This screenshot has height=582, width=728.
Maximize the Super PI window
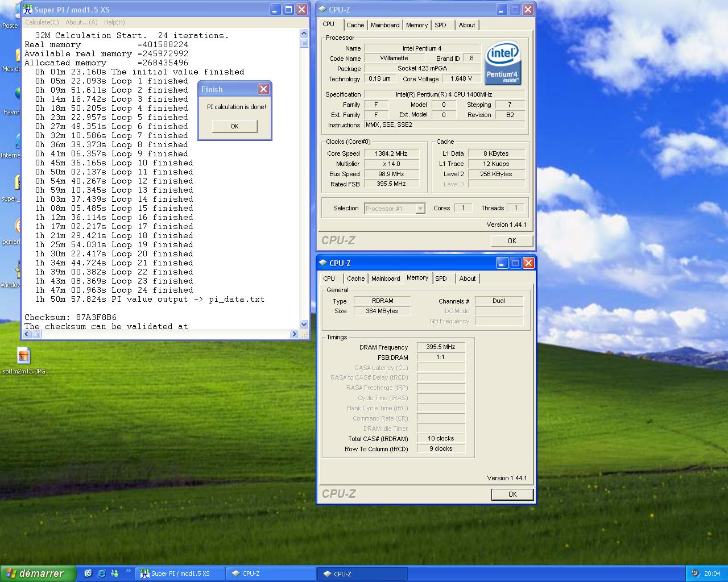288,9
